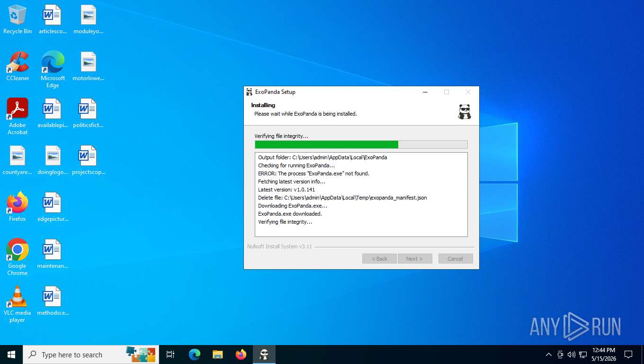Click the search highlights puzzle image in taskbar
The height and width of the screenshot is (364, 644).
click(x=141, y=355)
